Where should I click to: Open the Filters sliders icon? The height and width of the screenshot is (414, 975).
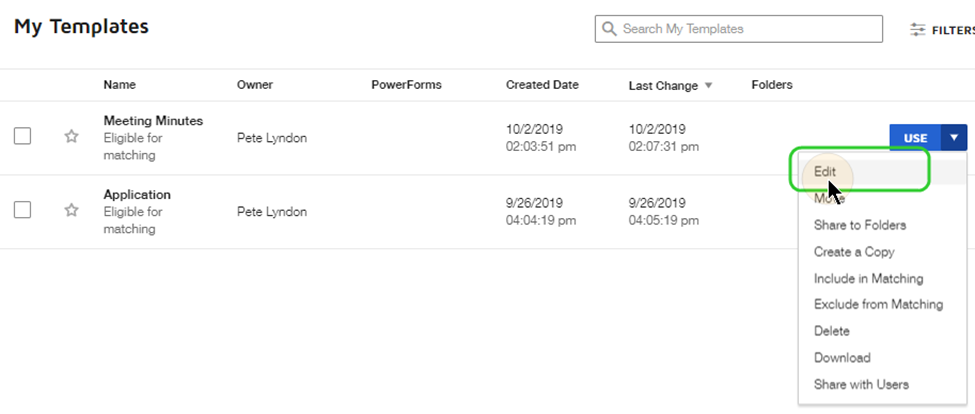click(x=917, y=30)
